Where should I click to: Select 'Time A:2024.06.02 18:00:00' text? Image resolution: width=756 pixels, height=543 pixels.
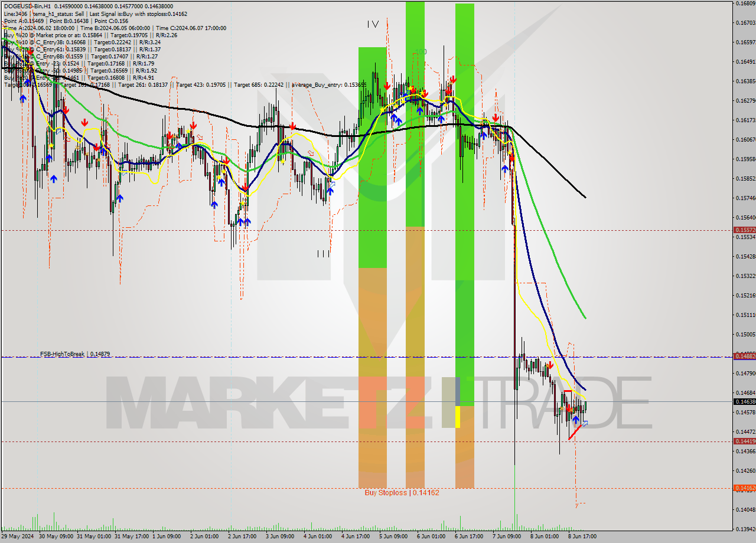click(x=39, y=28)
